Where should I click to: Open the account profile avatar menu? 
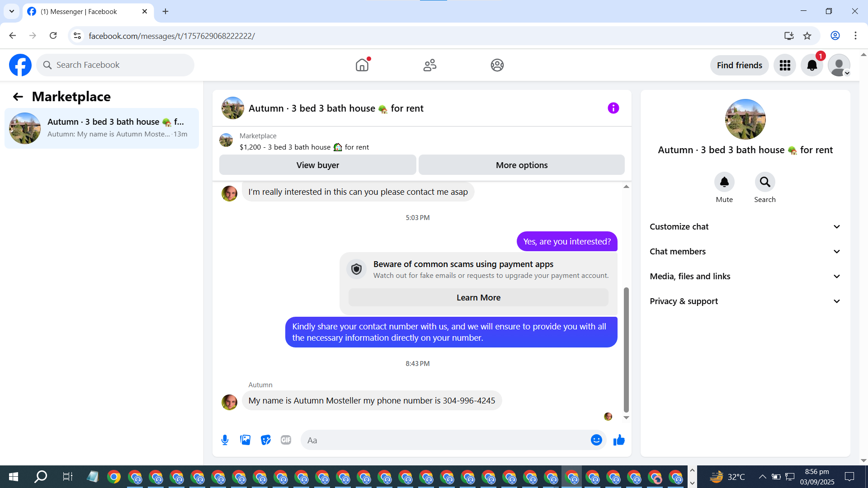[x=839, y=66]
